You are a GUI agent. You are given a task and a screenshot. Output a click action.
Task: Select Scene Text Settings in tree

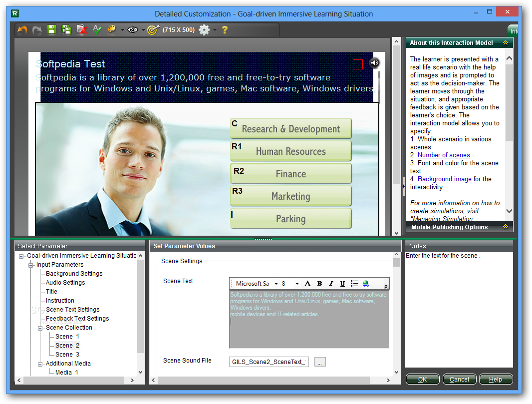pos(72,309)
